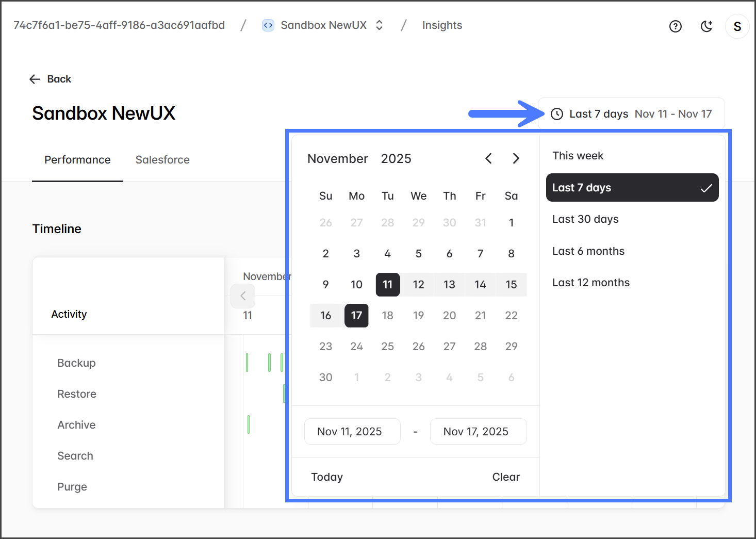This screenshot has width=756, height=539.
Task: Open the Last 7 days date range picker
Action: 631,114
